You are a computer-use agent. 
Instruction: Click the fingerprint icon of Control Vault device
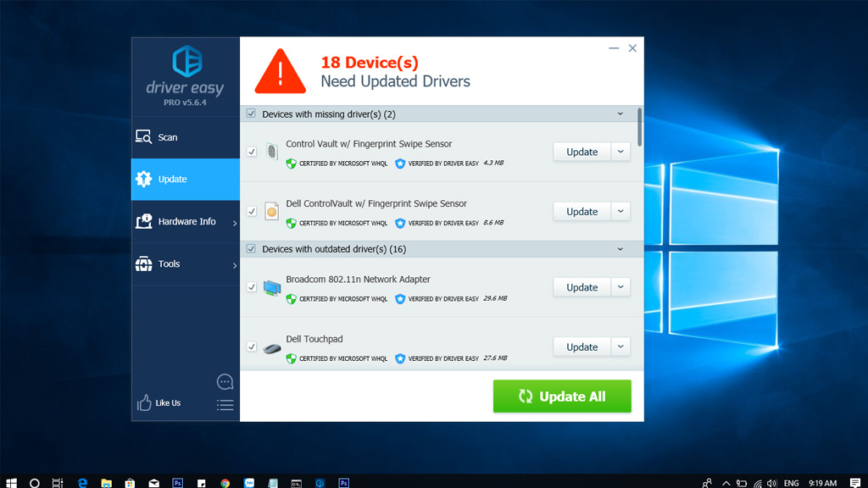point(272,151)
